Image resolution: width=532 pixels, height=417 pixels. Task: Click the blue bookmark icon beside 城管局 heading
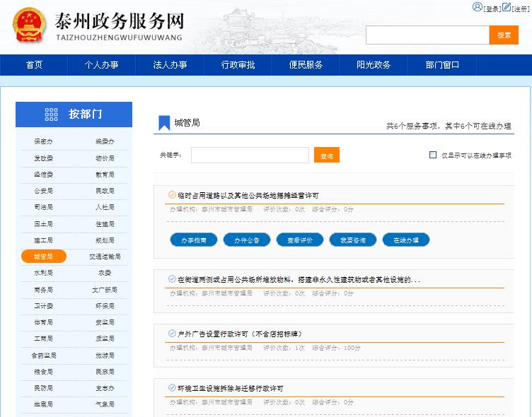click(x=164, y=123)
